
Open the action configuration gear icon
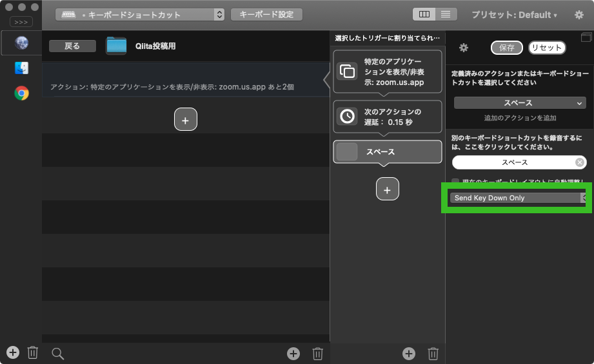[464, 48]
